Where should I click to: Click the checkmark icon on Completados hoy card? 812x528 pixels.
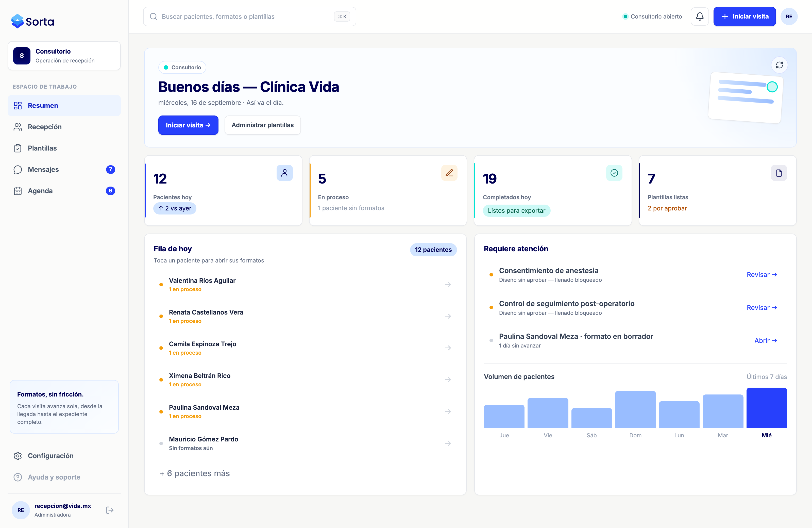tap(614, 173)
